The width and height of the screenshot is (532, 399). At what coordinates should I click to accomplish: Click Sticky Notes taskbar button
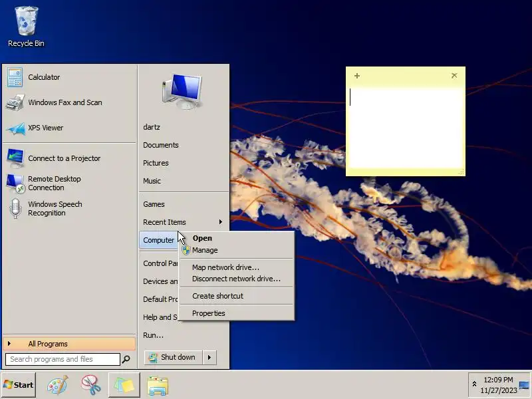[124, 385]
